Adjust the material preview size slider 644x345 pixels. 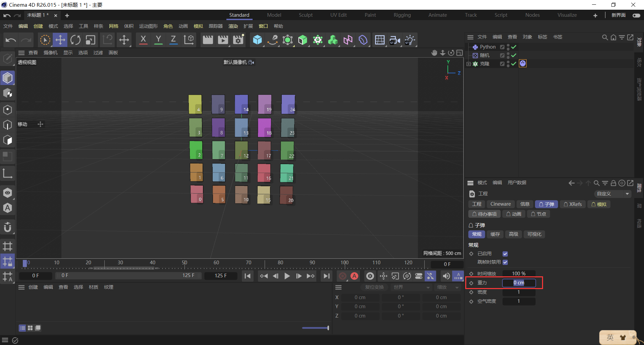(x=315, y=328)
